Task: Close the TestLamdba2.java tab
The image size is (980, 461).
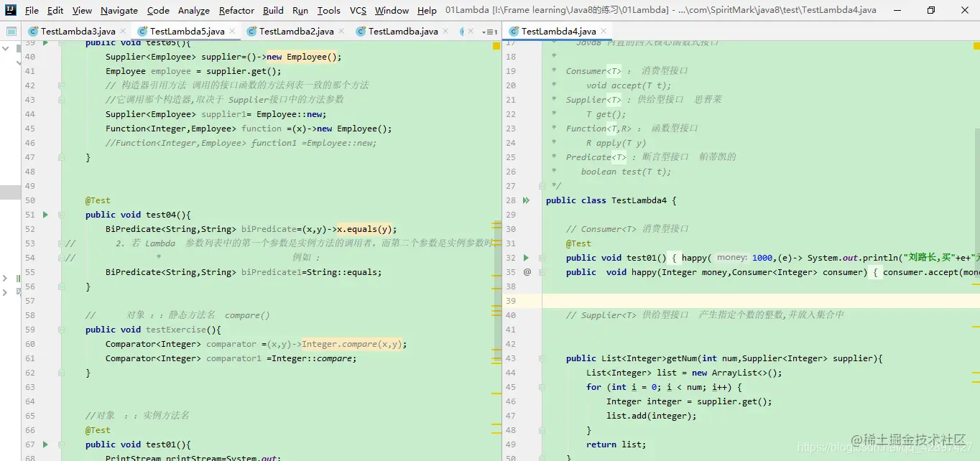Action: tap(341, 32)
